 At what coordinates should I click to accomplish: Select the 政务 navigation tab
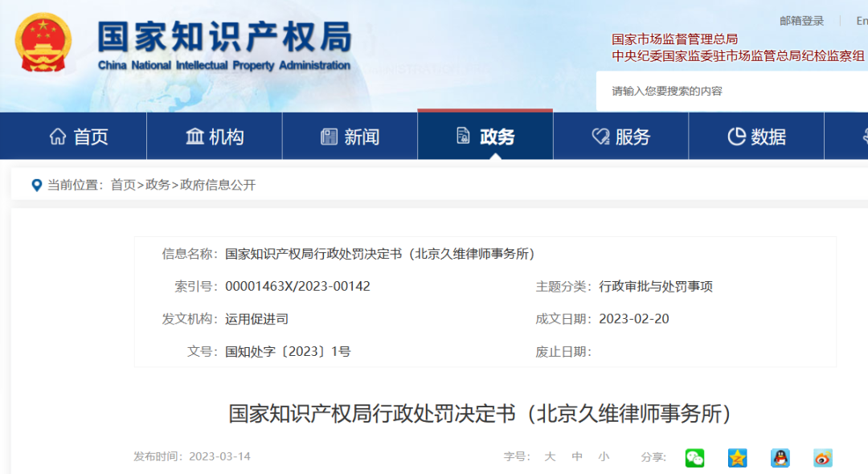(485, 136)
